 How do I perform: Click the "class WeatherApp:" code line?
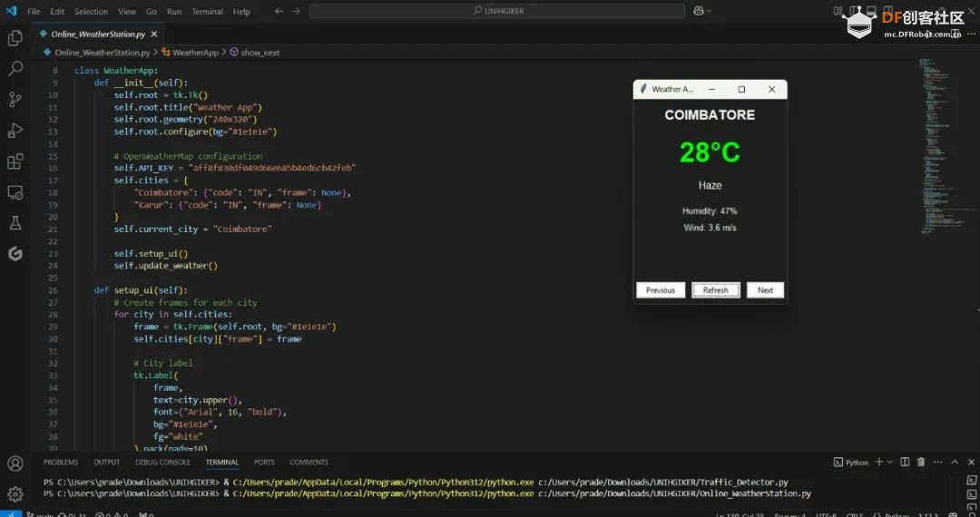tap(116, 71)
